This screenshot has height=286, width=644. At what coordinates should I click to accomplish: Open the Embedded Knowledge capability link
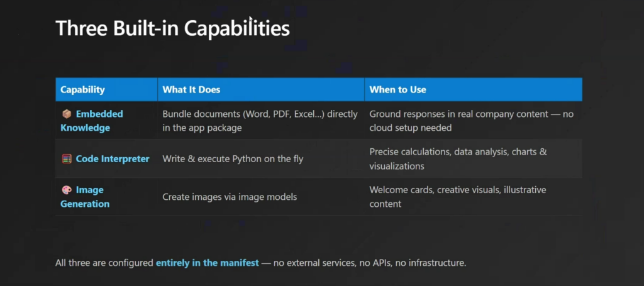(99, 114)
